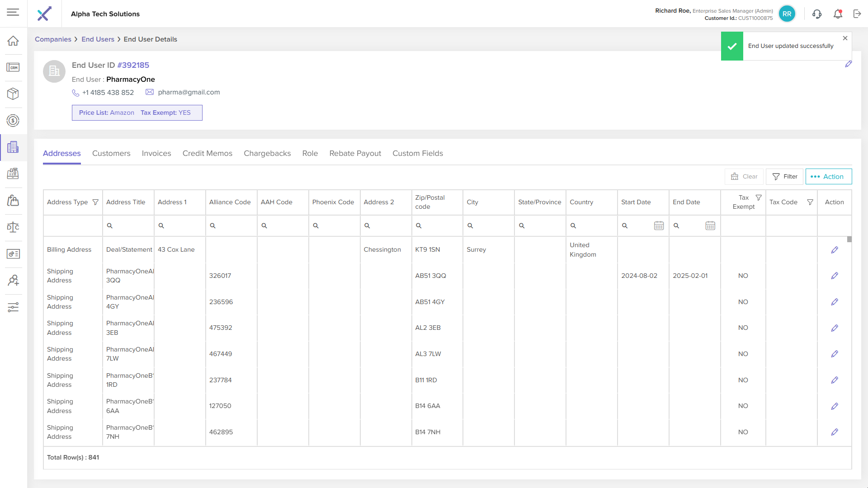Navigate to End Users breadcrumb
This screenshot has width=868, height=488.
click(x=98, y=39)
